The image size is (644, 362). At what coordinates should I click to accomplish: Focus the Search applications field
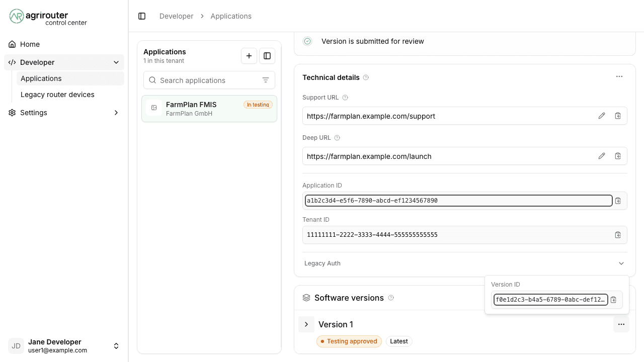209,80
